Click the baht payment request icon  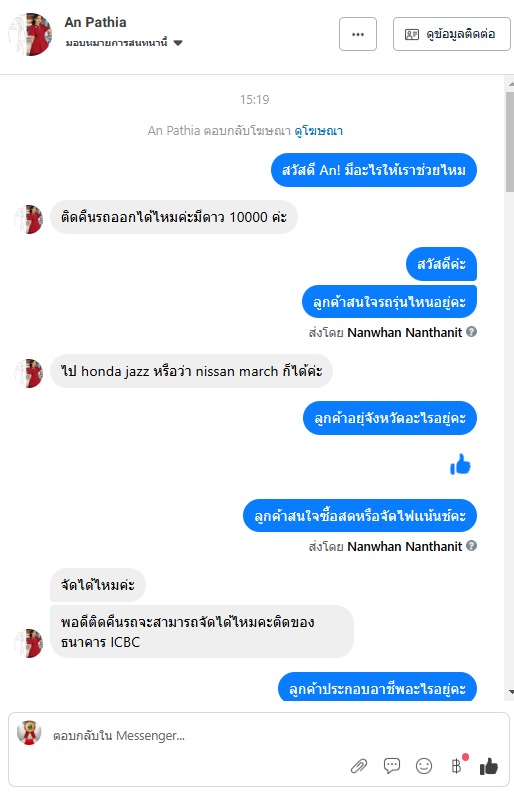457,765
